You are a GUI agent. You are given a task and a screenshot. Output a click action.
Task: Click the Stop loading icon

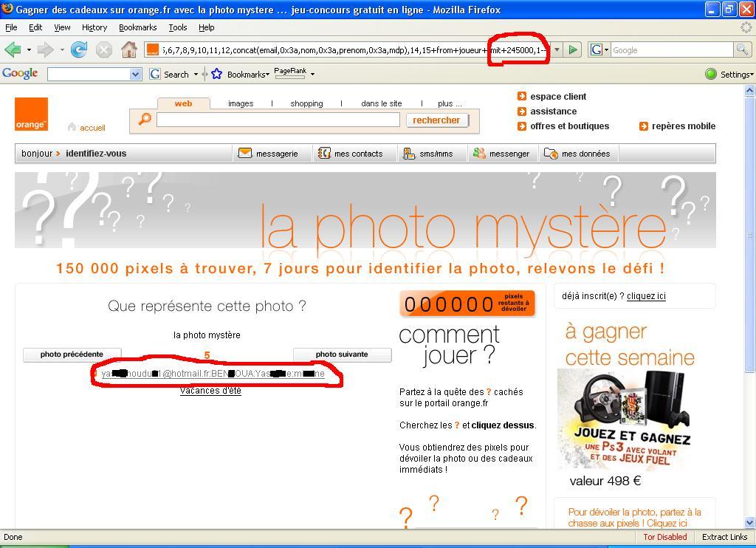pyautogui.click(x=103, y=49)
